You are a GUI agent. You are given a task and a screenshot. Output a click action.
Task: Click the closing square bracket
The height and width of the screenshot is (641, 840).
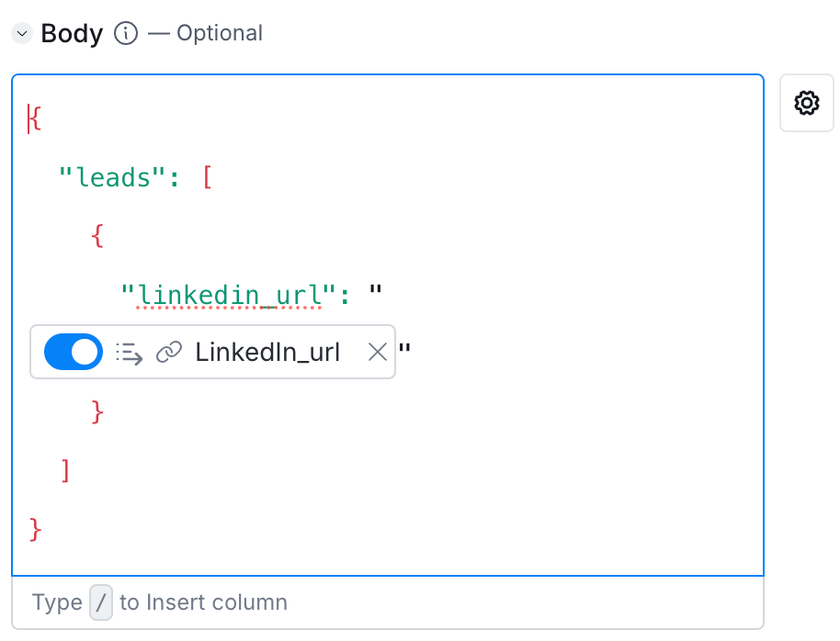click(65, 470)
